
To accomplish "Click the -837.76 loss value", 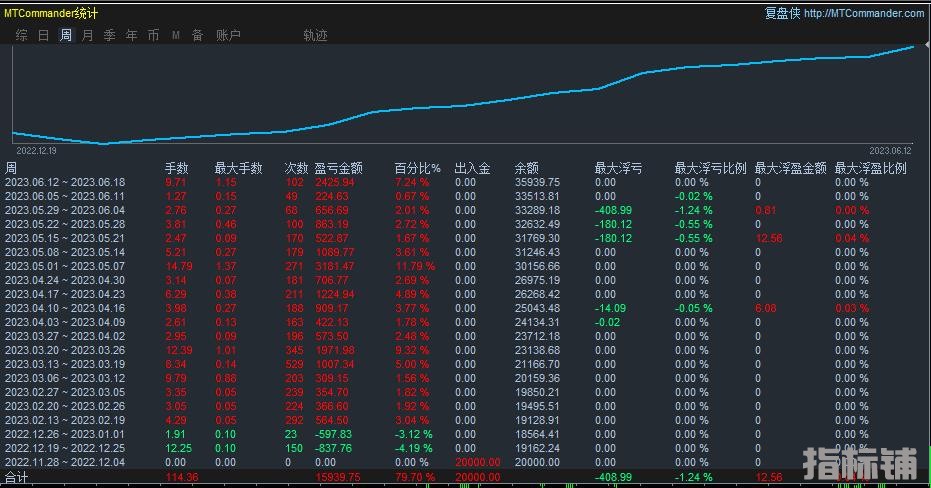I will tap(333, 448).
